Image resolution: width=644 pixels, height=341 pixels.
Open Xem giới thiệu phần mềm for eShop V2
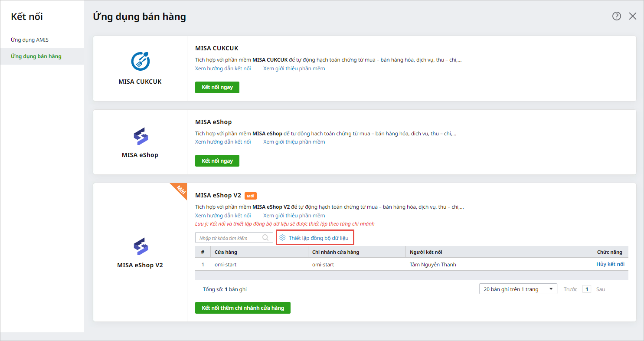click(x=294, y=216)
